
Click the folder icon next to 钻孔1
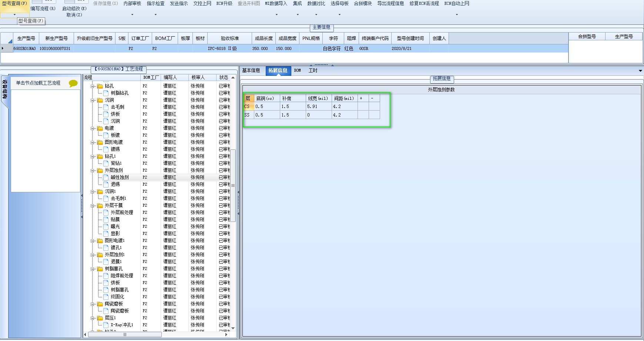[100, 156]
